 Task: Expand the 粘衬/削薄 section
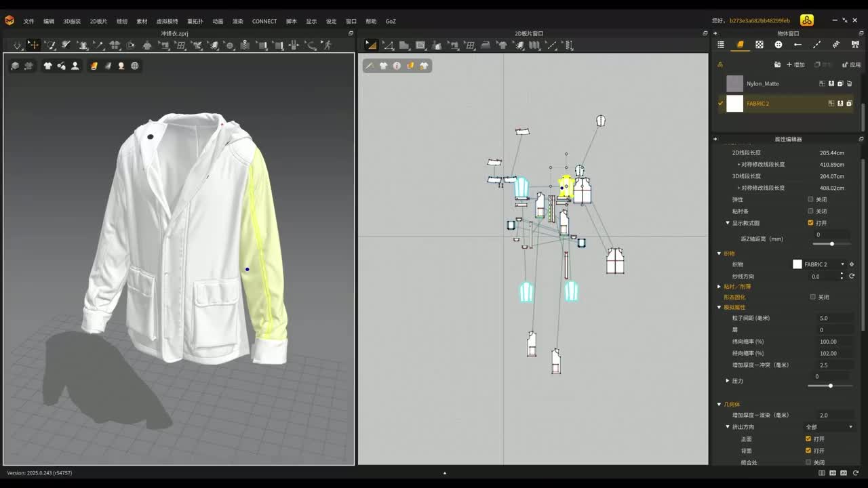coord(719,287)
